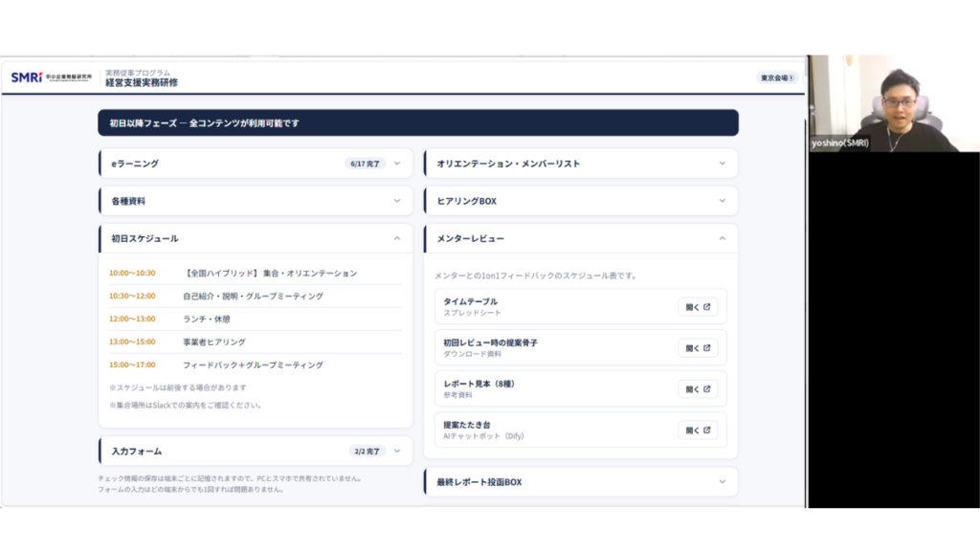Click the 2/2 完了 progress badge
This screenshot has height=551, width=980.
point(365,451)
